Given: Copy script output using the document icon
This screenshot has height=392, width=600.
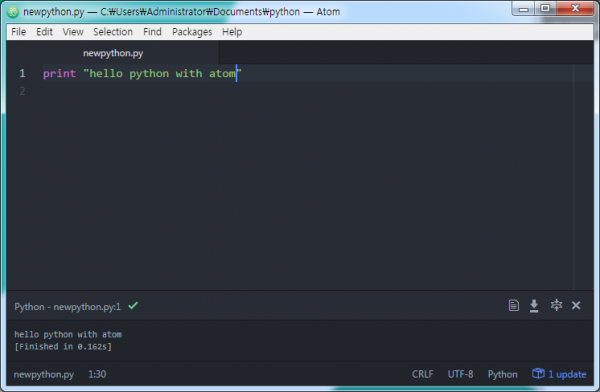Looking at the screenshot, I should click(514, 305).
